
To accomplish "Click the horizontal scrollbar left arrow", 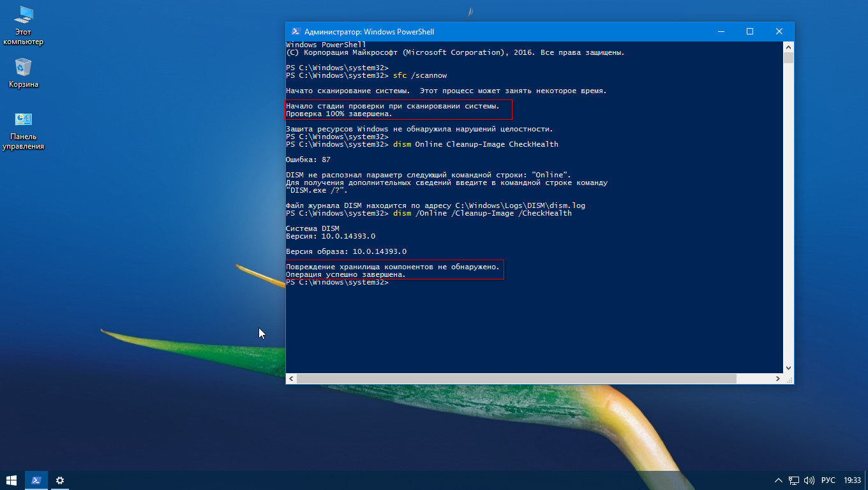I will tap(291, 378).
